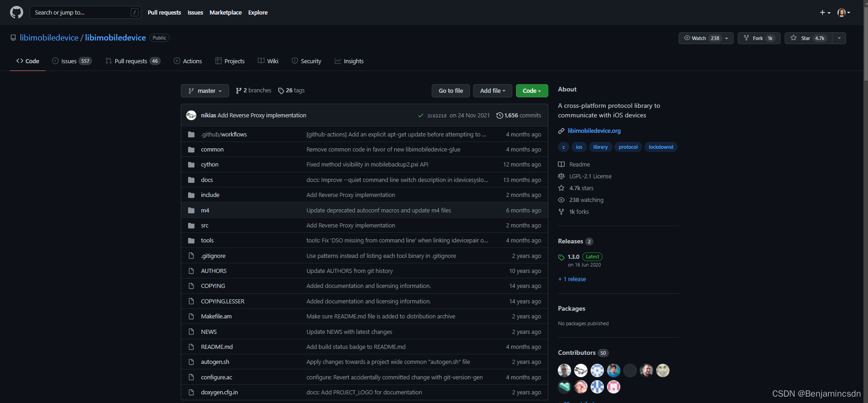Click Marketplace in the top navigation

coord(225,12)
